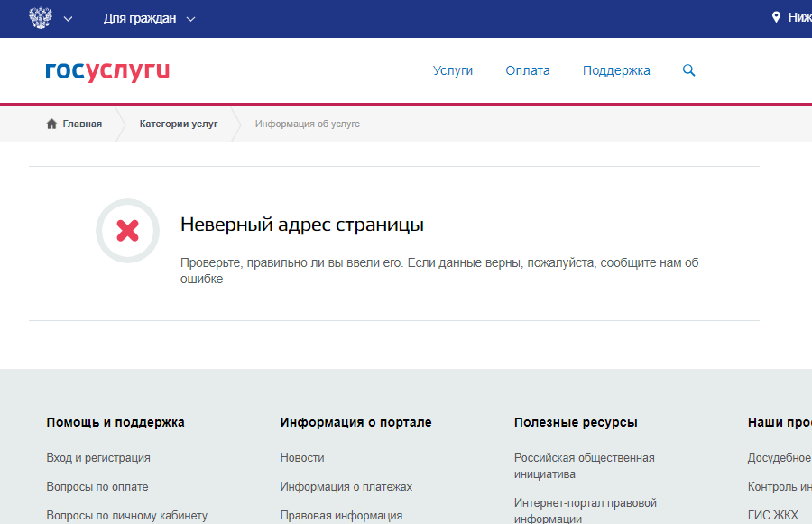
Task: Select «Помощь и поддержка» footer heading
Action: tap(115, 422)
